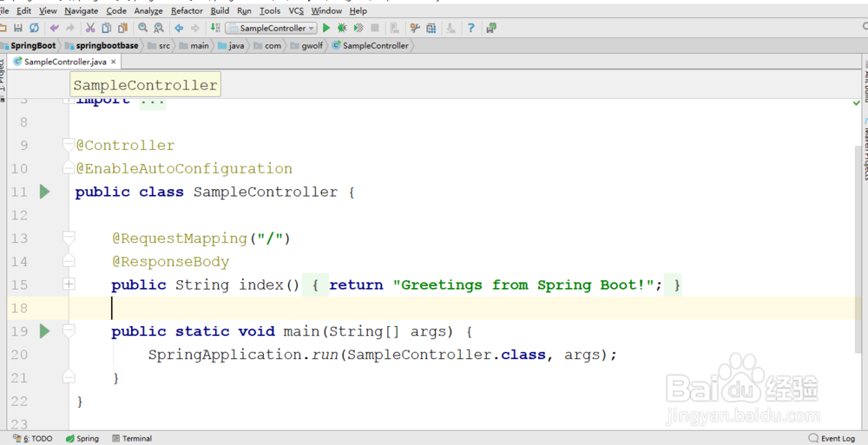Click the Help question mark icon
Image resolution: width=868 pixels, height=445 pixels.
click(x=471, y=28)
